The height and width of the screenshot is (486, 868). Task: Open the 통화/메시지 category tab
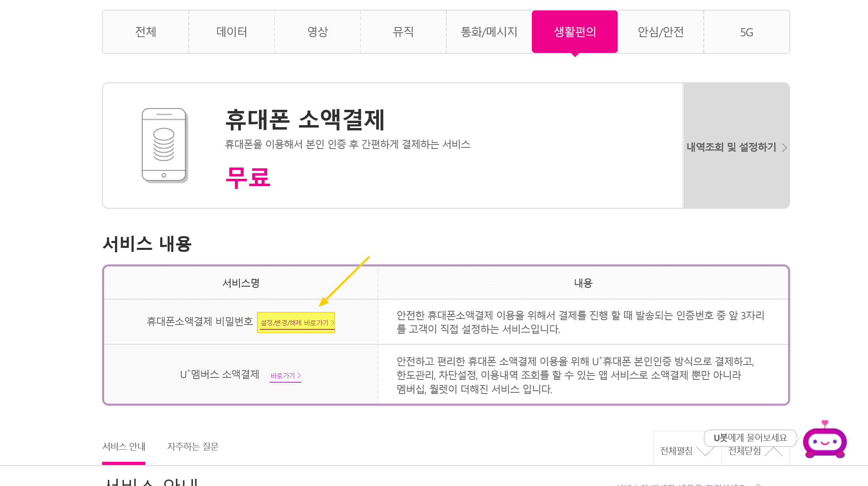point(489,32)
